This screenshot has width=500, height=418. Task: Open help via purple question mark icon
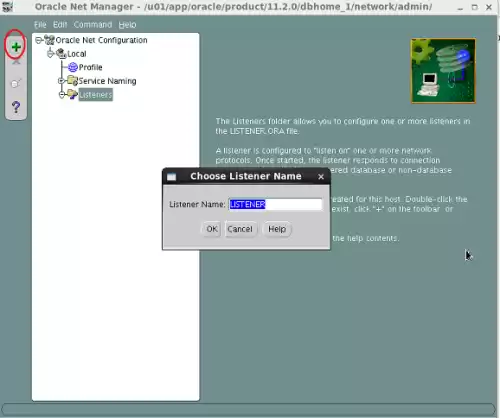16,107
